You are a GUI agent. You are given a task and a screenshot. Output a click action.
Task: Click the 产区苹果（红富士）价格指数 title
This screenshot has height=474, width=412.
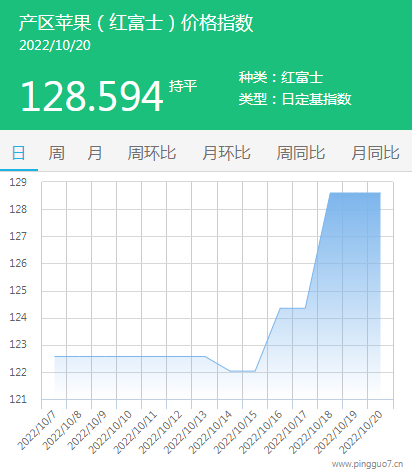click(136, 23)
